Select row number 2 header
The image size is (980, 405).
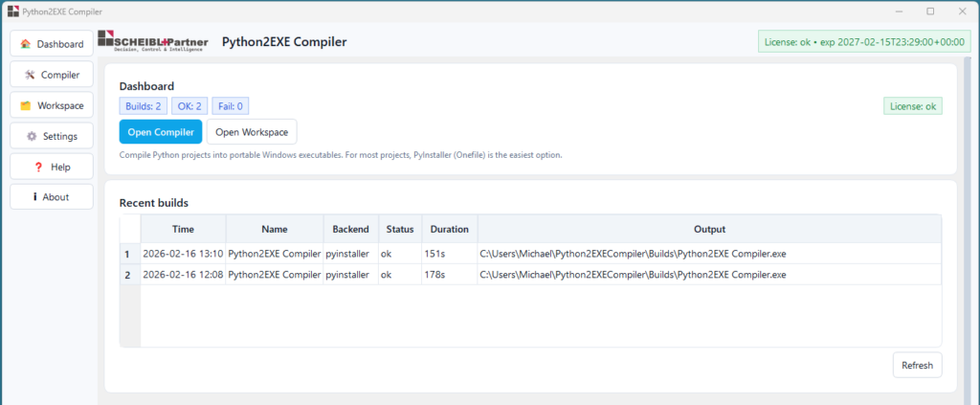pyautogui.click(x=130, y=275)
